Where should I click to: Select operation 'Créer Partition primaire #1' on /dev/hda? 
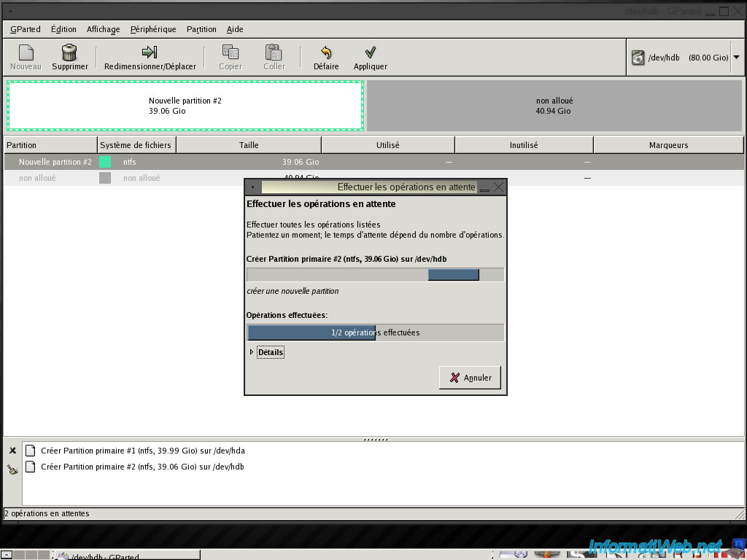tap(143, 451)
